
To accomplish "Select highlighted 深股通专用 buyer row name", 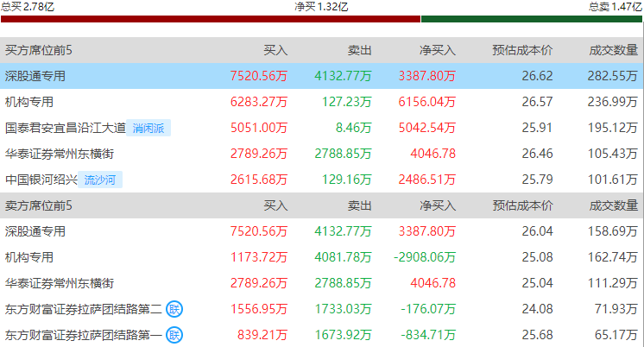I will [35, 76].
